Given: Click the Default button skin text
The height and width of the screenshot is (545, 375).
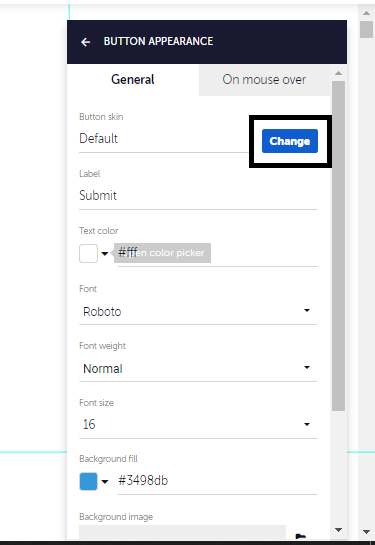Looking at the screenshot, I should coord(99,139).
